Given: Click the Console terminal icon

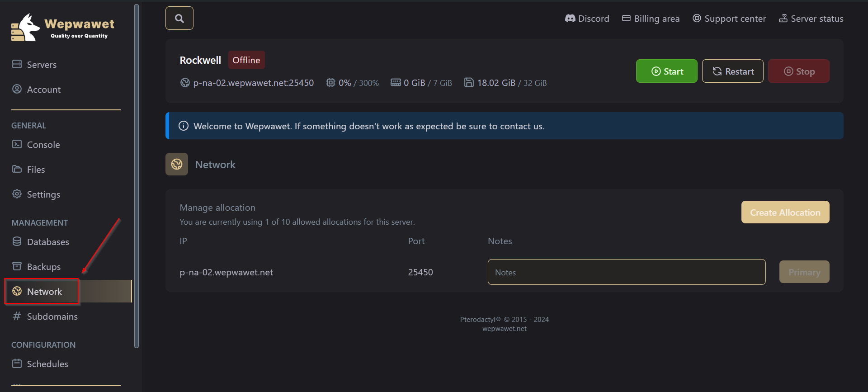Looking at the screenshot, I should [17, 144].
